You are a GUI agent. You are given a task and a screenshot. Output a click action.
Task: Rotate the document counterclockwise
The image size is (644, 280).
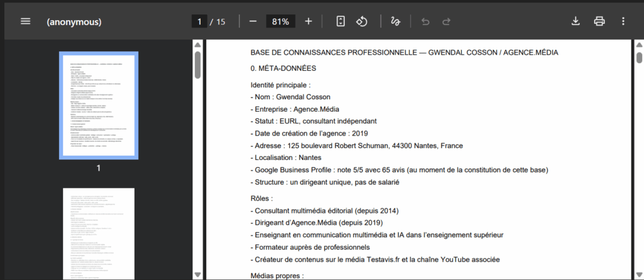tap(361, 21)
